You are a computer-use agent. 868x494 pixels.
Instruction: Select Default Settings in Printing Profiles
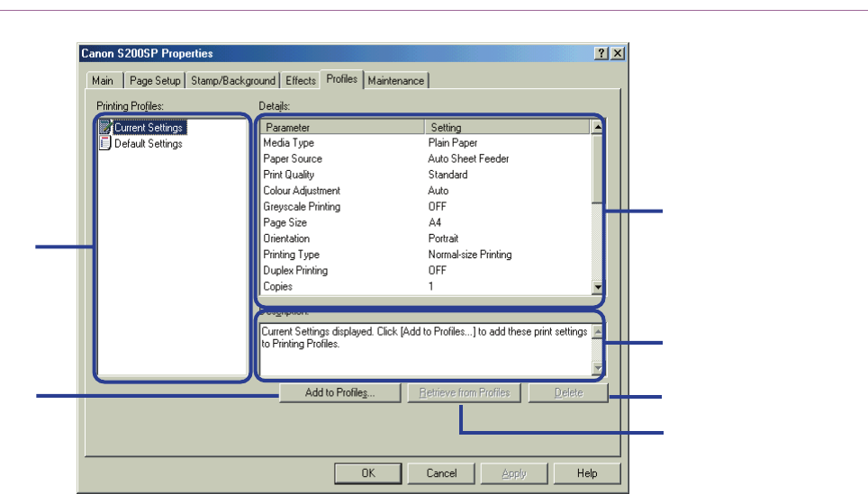click(148, 144)
